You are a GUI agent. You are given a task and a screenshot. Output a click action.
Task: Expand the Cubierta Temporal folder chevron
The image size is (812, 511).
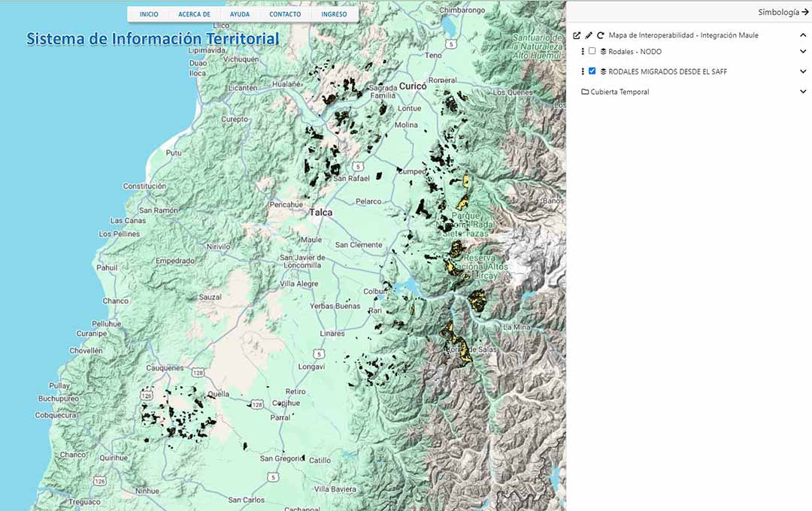[x=803, y=92]
